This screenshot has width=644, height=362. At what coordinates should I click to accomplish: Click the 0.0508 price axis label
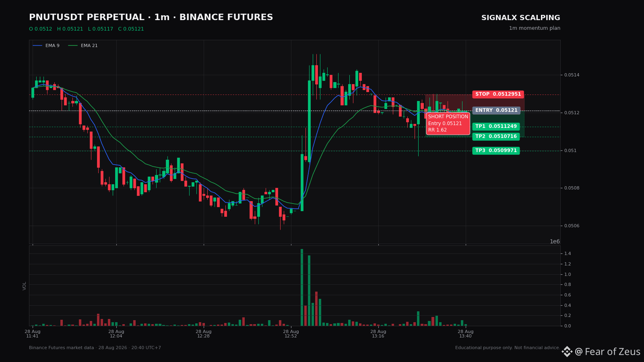click(572, 188)
